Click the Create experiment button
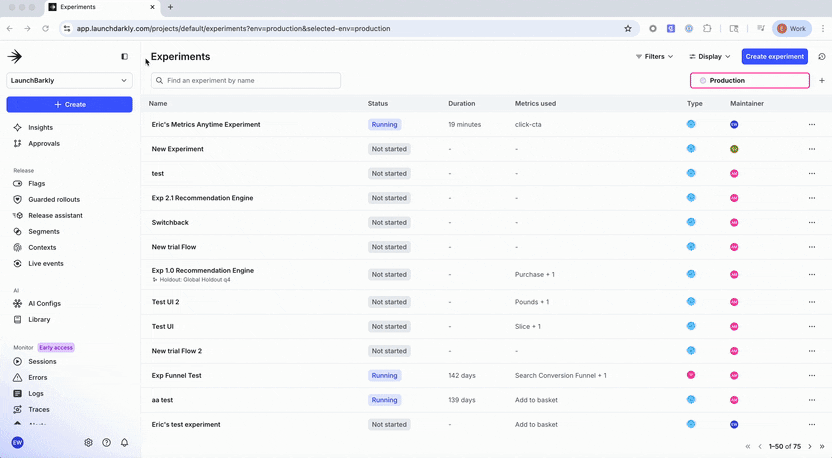This screenshot has width=832, height=458. pos(774,57)
